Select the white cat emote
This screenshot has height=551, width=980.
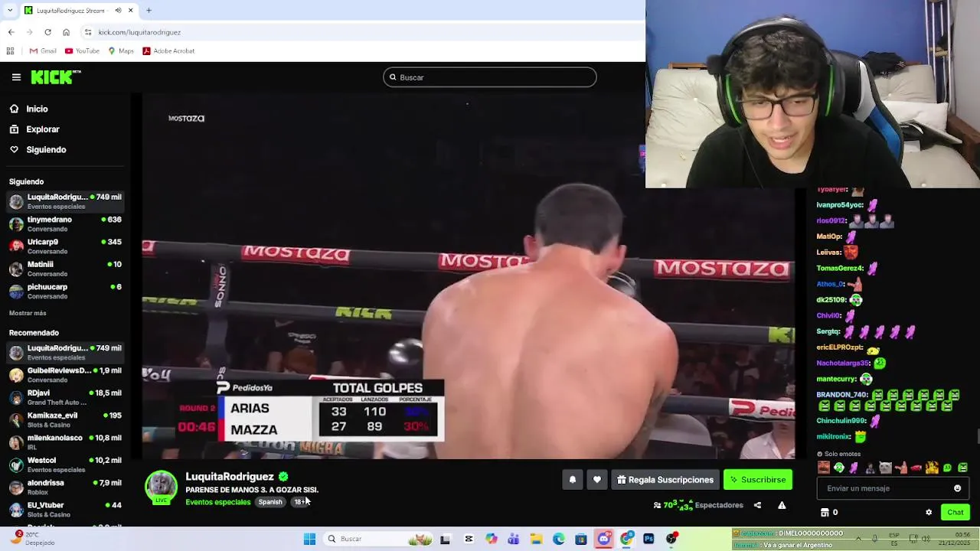coord(885,468)
